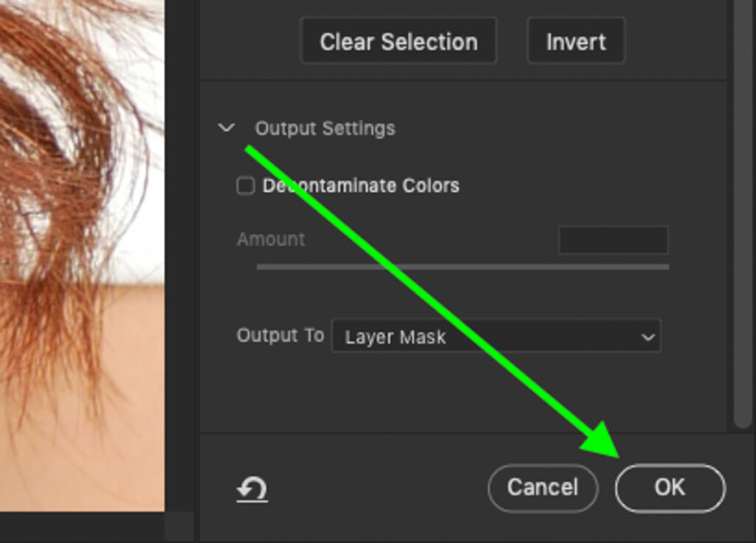The height and width of the screenshot is (543, 756).
Task: Click the Output To label
Action: 280,335
